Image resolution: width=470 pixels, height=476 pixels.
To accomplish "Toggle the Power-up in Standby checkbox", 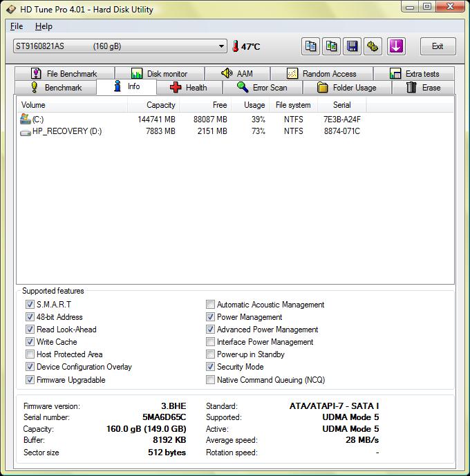I will pyautogui.click(x=210, y=354).
